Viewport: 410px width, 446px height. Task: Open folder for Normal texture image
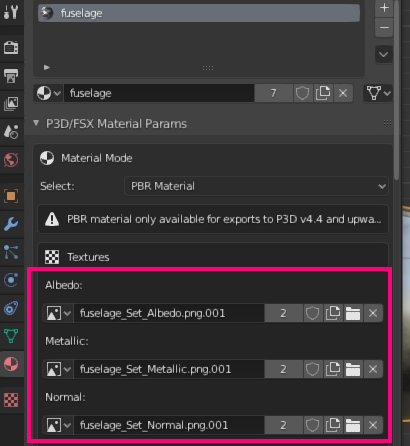pos(353,425)
